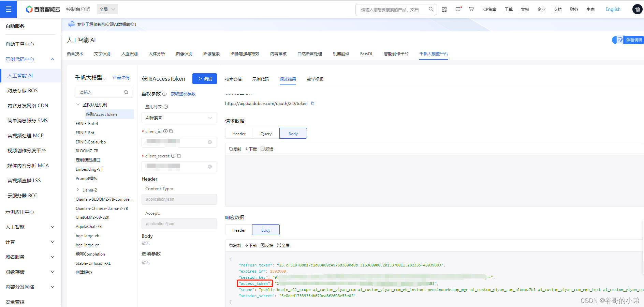This screenshot has width=644, height=307.
Task: Switch language to English
Action: [x=613, y=9]
